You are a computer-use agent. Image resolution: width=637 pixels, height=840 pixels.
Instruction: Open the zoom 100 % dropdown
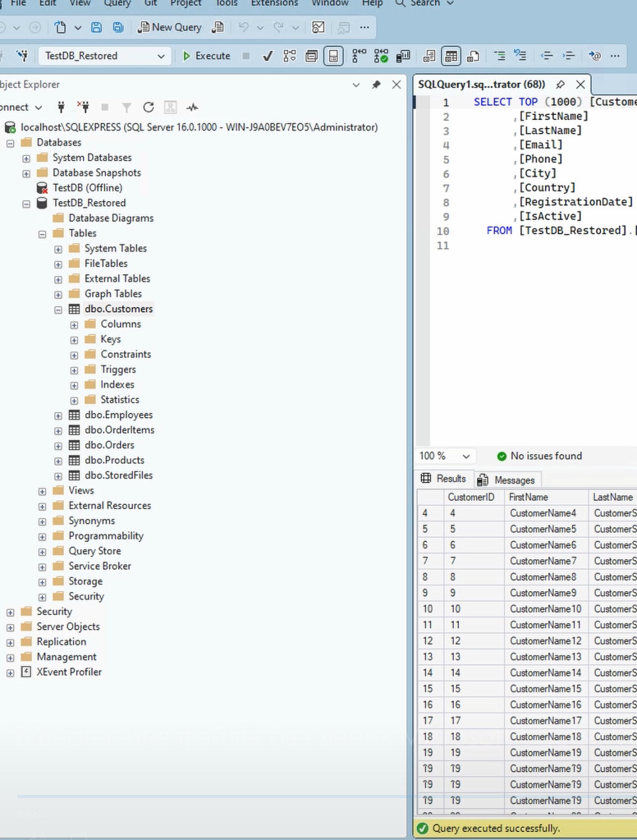445,456
